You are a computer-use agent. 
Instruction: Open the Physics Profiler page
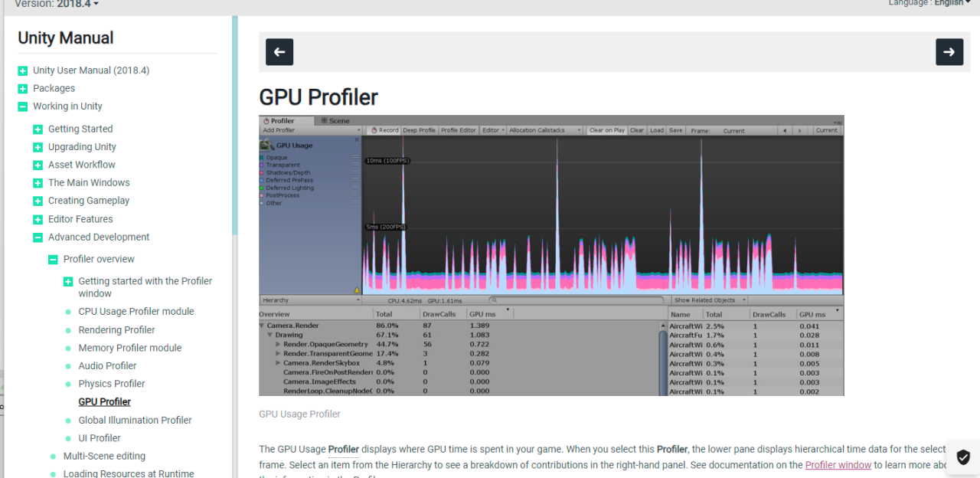point(112,384)
